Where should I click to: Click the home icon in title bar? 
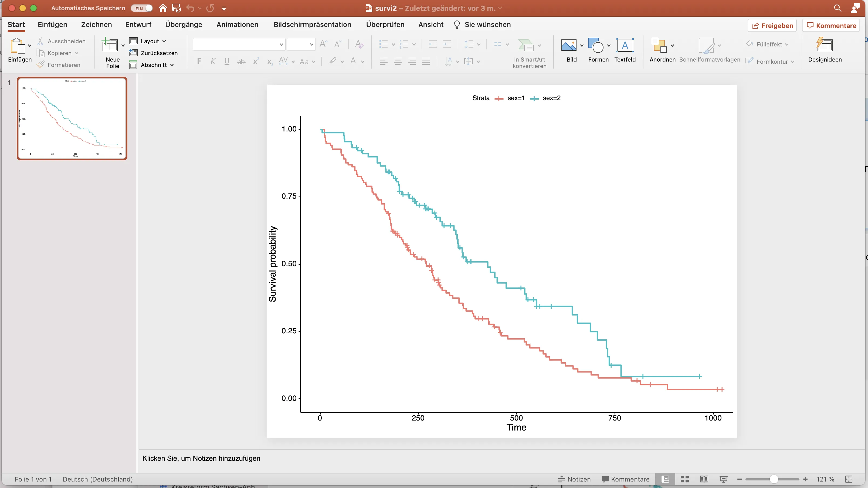[163, 8]
